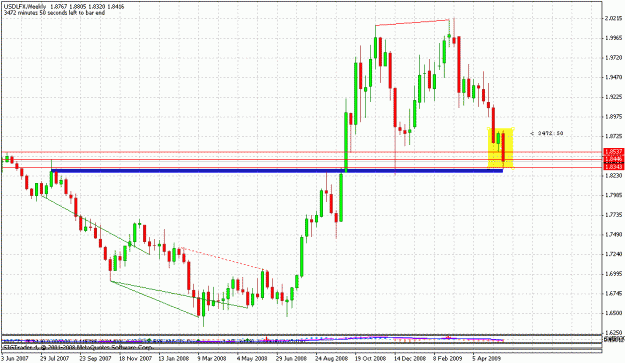
Task: Click the 1.9225 price axis label
Action: pos(613,97)
